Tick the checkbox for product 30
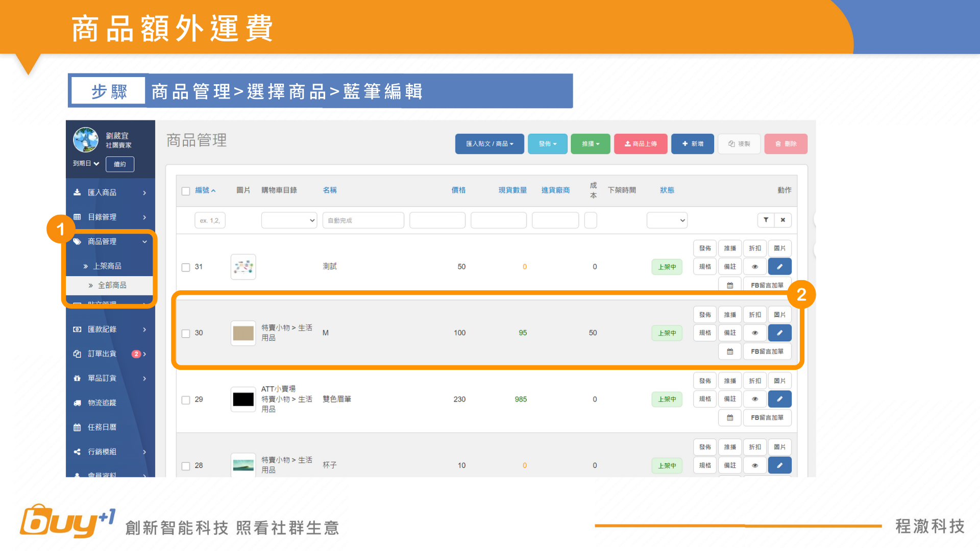 (186, 333)
